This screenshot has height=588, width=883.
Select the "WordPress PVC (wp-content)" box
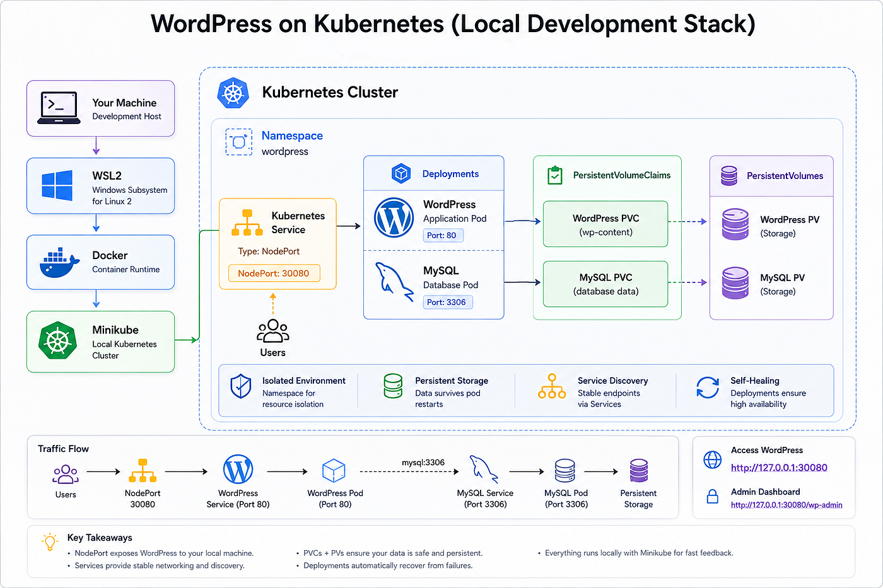coord(605,224)
